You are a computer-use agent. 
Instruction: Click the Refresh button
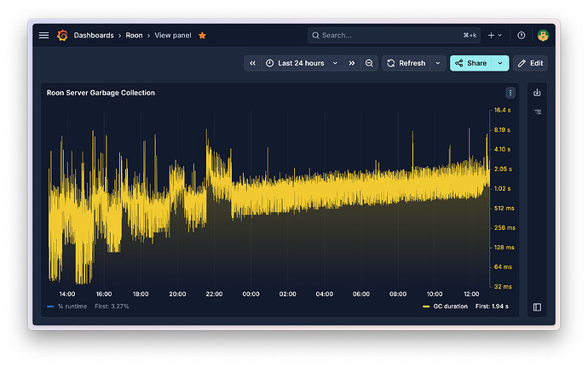coord(406,63)
